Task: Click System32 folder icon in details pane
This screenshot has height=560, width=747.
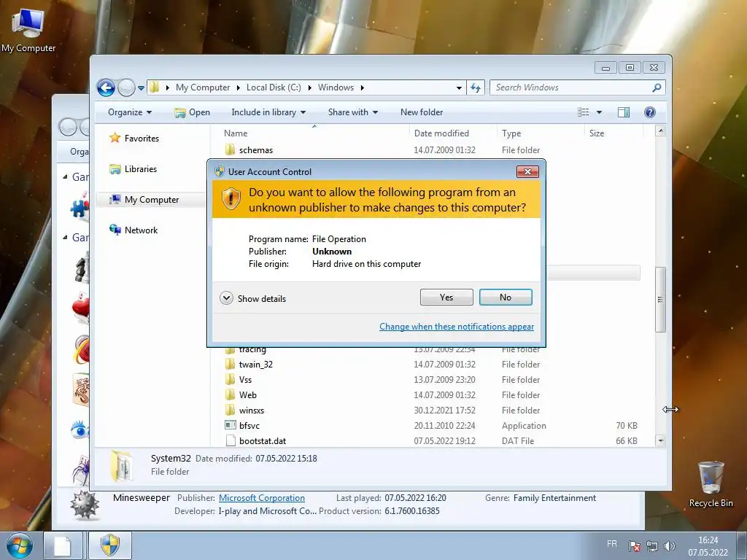Action: click(122, 465)
